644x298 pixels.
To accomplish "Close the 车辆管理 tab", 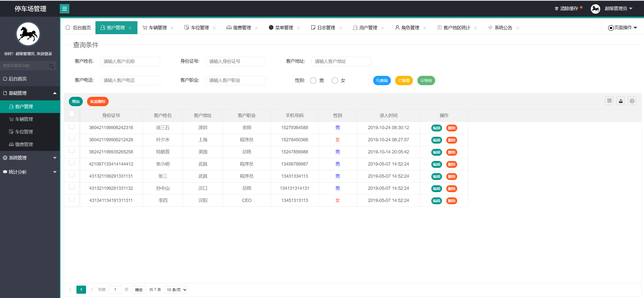I will point(172,28).
